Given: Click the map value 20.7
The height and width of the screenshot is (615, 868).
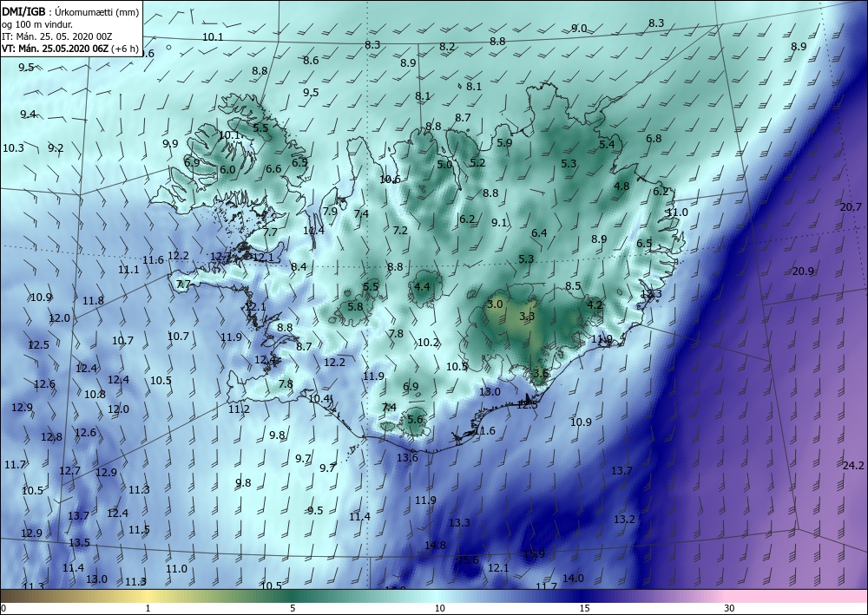Looking at the screenshot, I should pos(851,207).
